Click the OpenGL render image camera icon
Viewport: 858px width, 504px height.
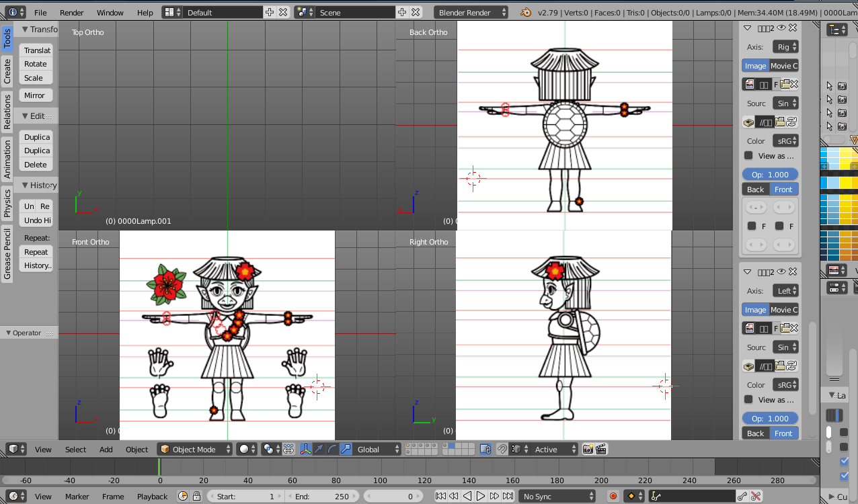pyautogui.click(x=588, y=449)
